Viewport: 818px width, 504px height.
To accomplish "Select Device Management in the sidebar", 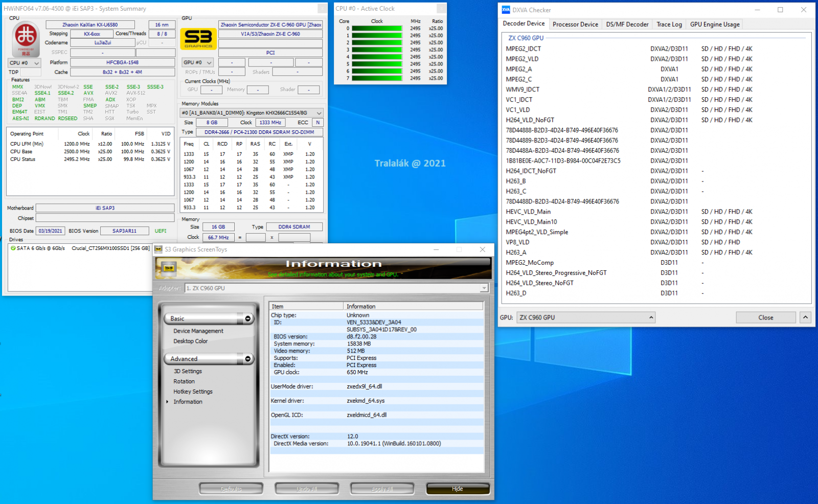I will click(x=198, y=331).
